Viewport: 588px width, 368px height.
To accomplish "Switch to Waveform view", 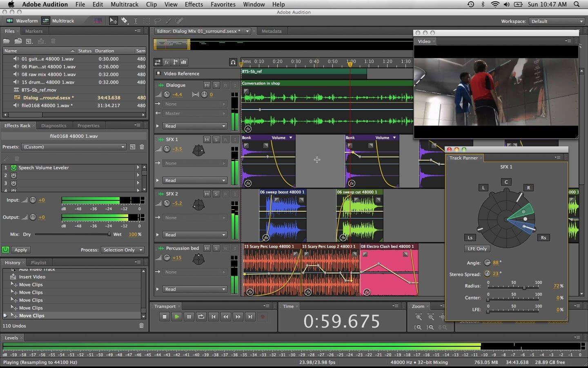I will click(27, 20).
